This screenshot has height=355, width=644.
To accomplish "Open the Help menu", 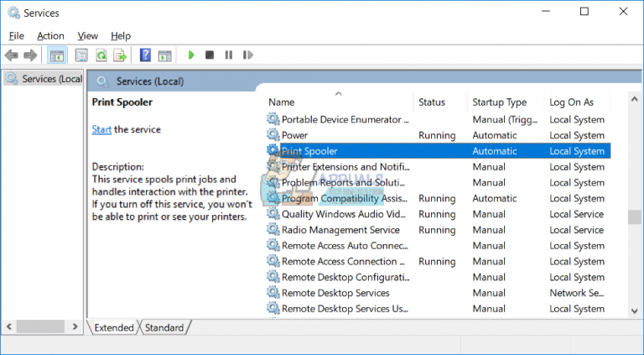I will click(x=121, y=36).
